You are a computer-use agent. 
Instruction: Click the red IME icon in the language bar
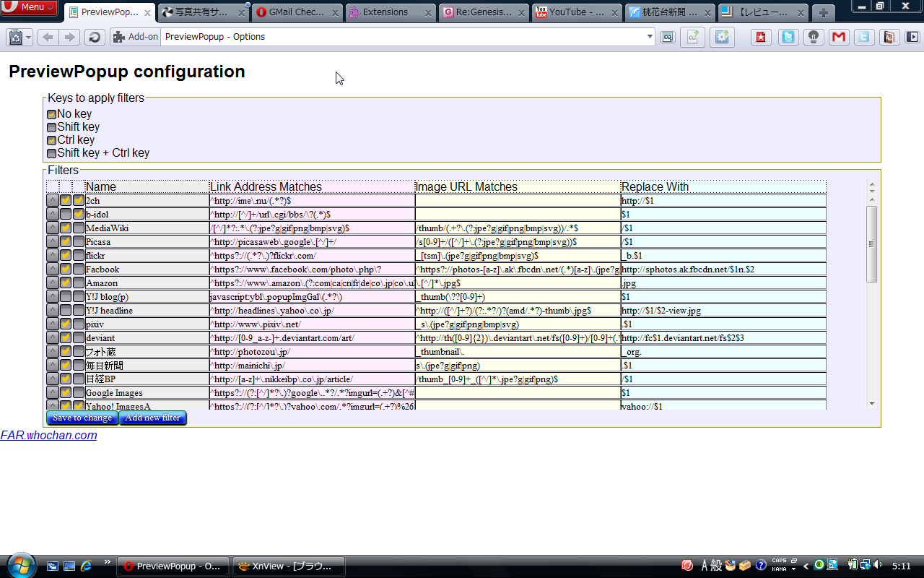tap(687, 565)
